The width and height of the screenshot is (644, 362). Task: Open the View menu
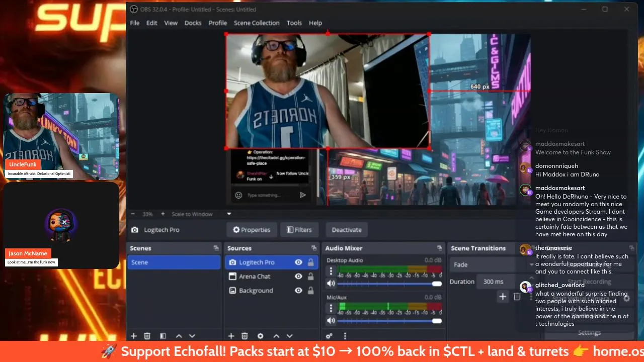coord(171,23)
